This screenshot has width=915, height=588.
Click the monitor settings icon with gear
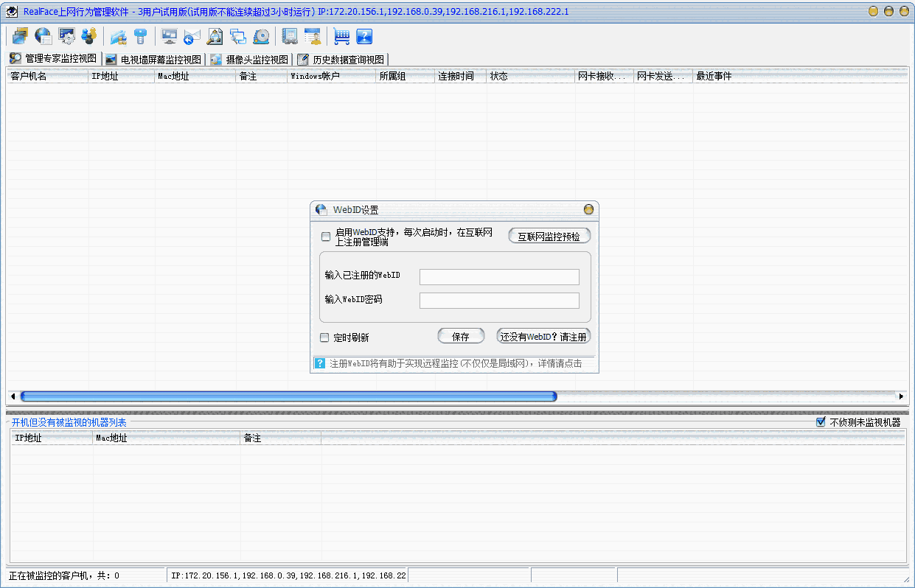[66, 35]
